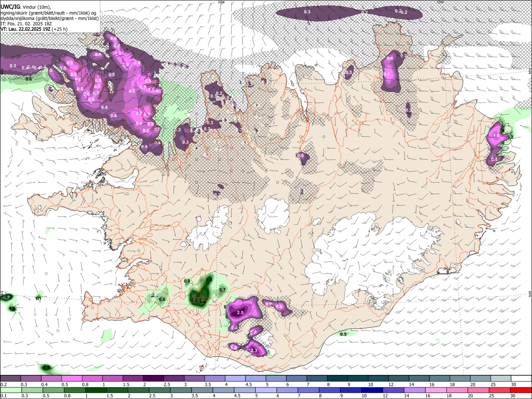Click the 1.1 rain value off the west coast
This screenshot has height=399, width=532.
pyautogui.click(x=39, y=298)
